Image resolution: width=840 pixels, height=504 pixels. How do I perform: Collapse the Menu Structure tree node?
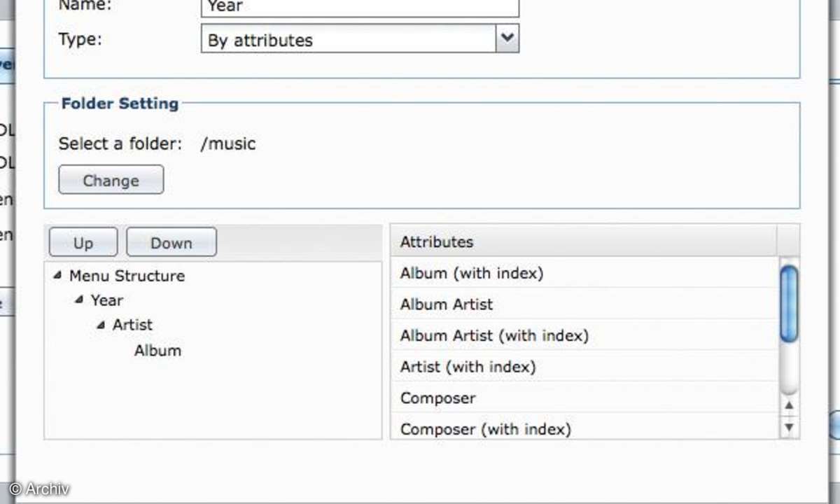pyautogui.click(x=57, y=276)
